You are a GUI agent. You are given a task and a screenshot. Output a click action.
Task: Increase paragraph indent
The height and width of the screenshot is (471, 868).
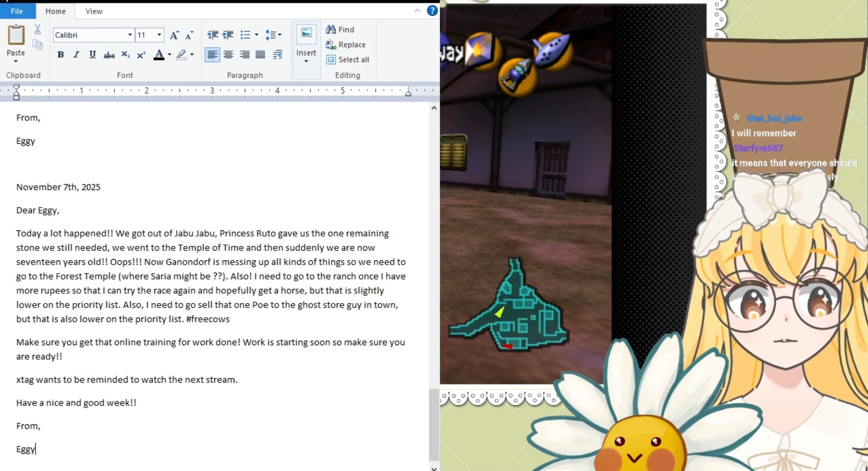(228, 35)
